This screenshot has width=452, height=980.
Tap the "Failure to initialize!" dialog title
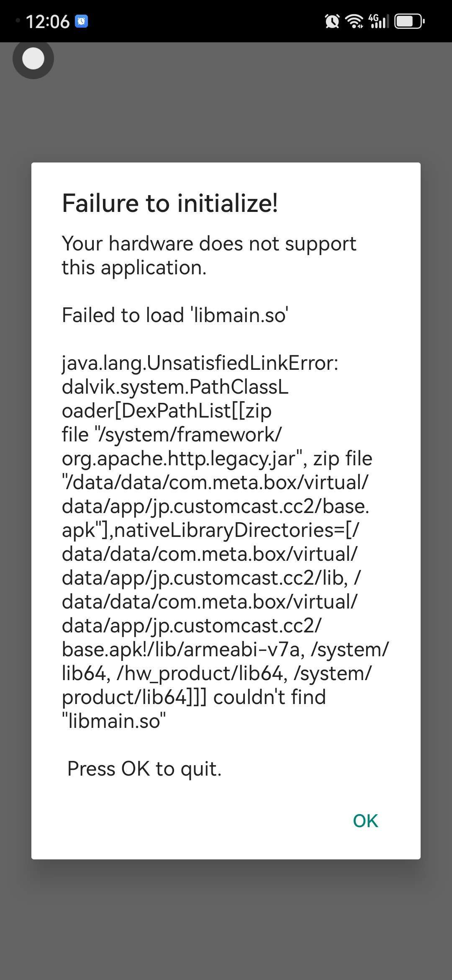(169, 204)
